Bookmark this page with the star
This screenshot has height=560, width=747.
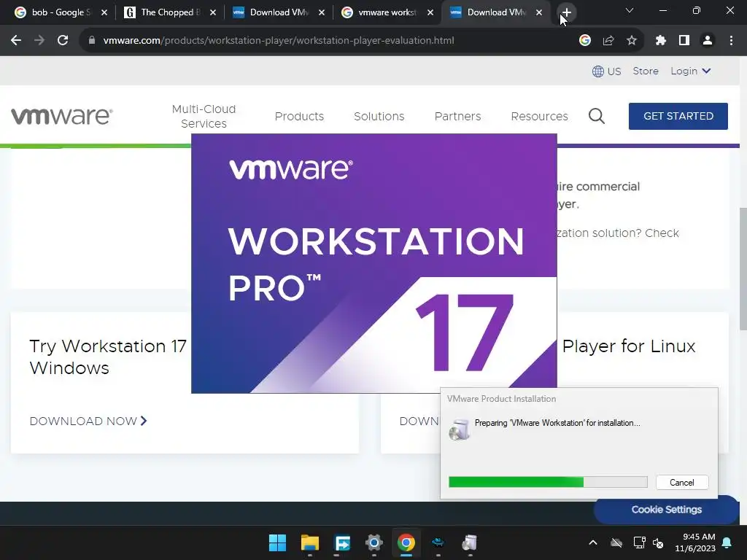click(632, 41)
